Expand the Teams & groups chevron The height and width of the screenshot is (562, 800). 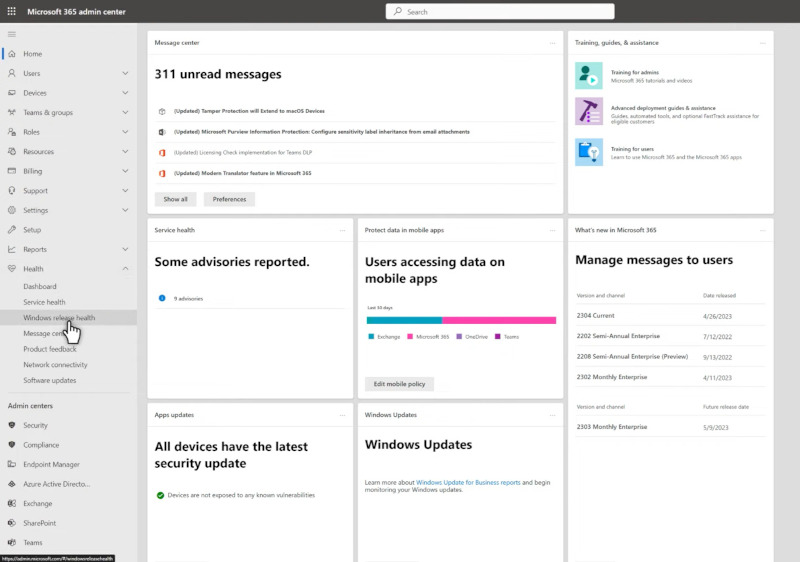pyautogui.click(x=125, y=112)
